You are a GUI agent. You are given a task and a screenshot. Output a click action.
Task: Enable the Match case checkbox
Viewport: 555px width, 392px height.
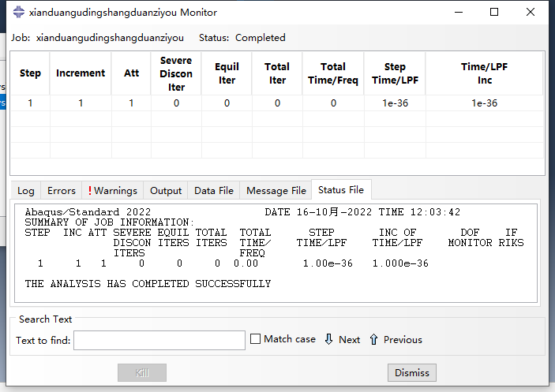coord(255,339)
